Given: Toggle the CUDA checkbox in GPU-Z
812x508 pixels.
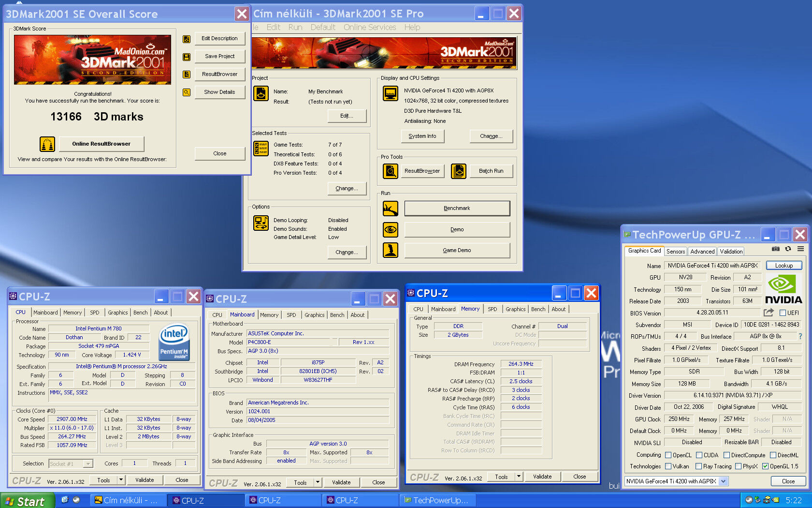Looking at the screenshot, I should point(699,455).
